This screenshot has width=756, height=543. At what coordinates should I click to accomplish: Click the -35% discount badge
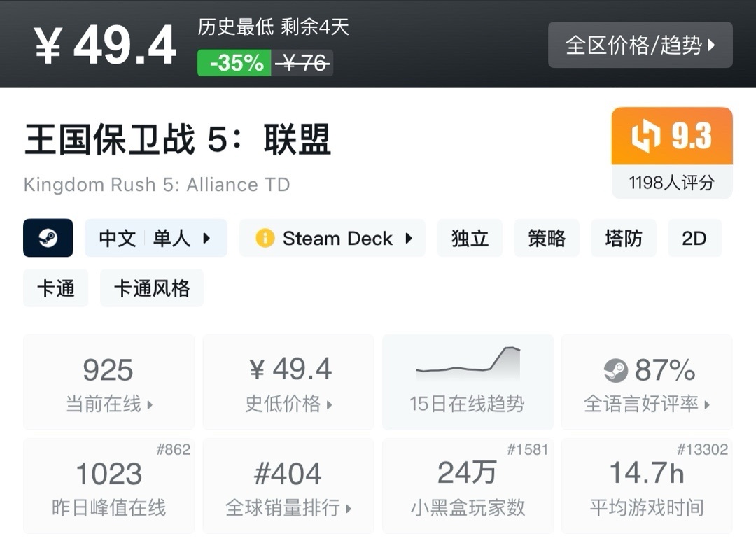pos(235,63)
